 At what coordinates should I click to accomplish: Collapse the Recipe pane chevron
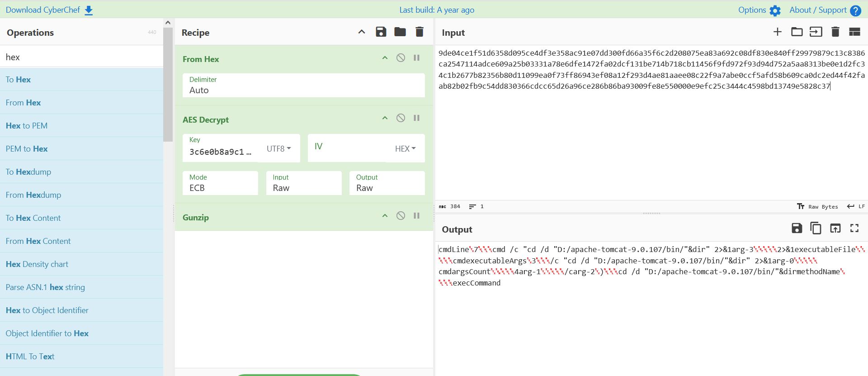[x=362, y=32]
